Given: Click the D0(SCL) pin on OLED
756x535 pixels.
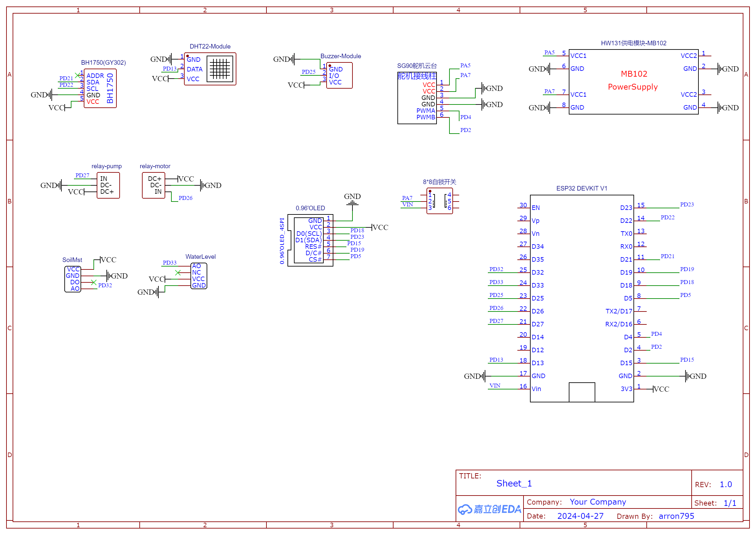Looking at the screenshot, I should pos(309,234).
